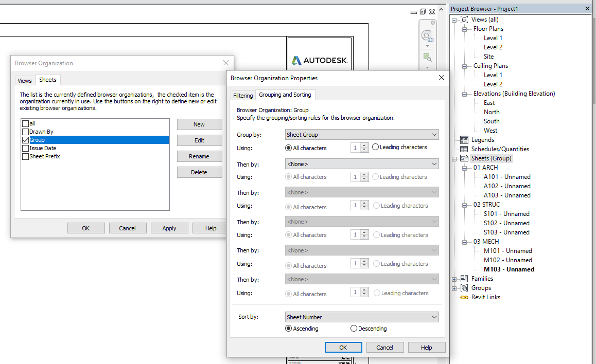Screen dimensions: 596x364
Task: Check the 'all' browser organization
Action: [x=25, y=123]
